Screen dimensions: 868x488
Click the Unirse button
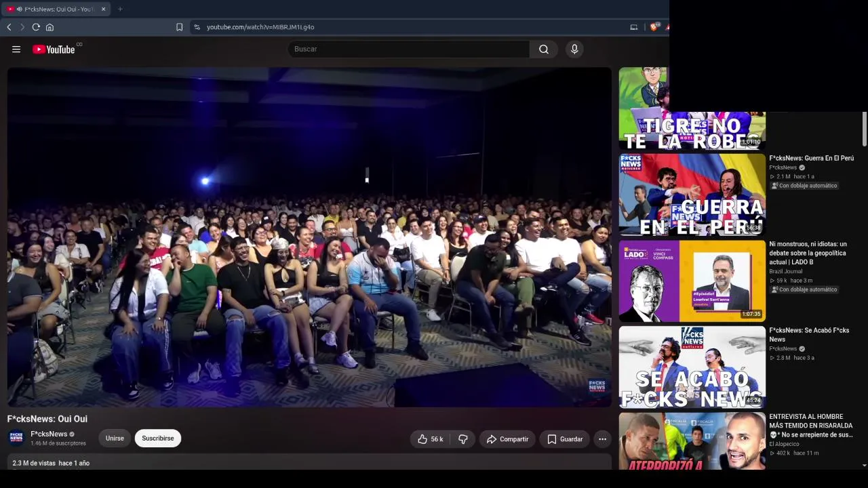coord(115,439)
